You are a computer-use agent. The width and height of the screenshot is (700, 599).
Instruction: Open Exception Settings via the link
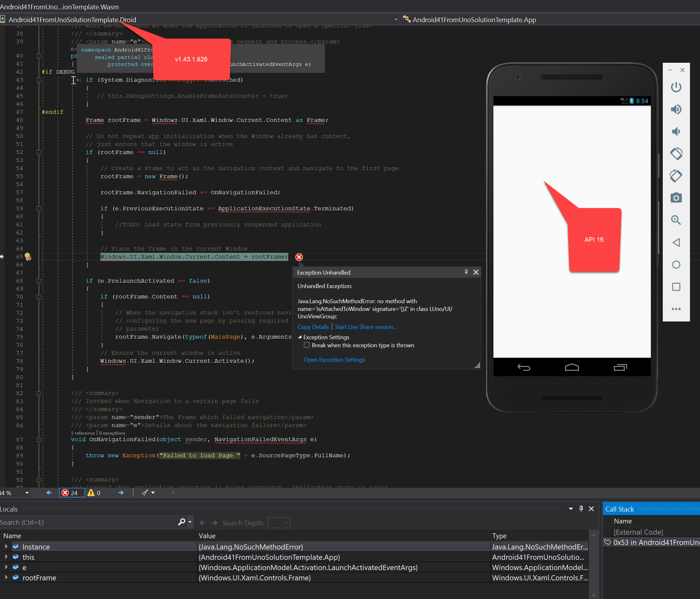[334, 359]
